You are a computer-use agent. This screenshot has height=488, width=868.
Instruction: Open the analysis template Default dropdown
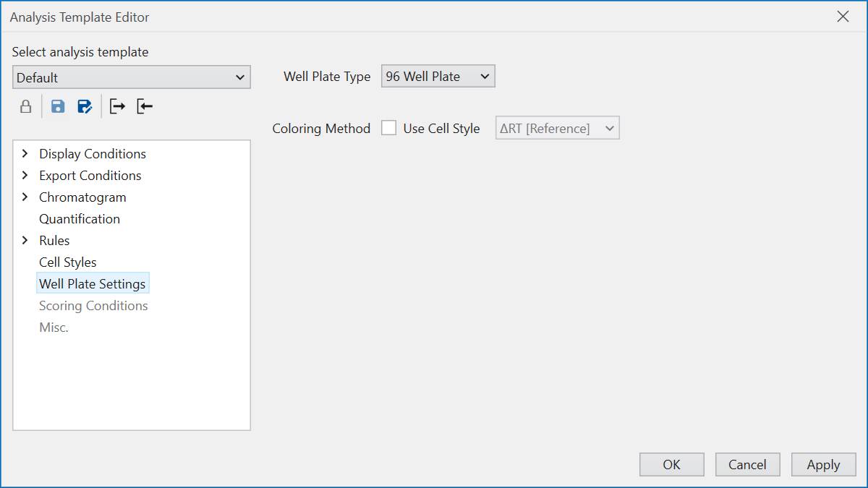(x=132, y=77)
